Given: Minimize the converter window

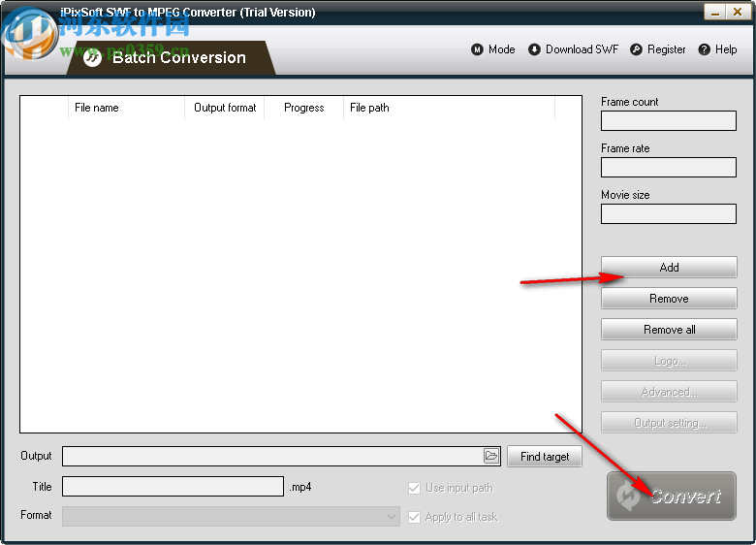Looking at the screenshot, I should click(714, 12).
